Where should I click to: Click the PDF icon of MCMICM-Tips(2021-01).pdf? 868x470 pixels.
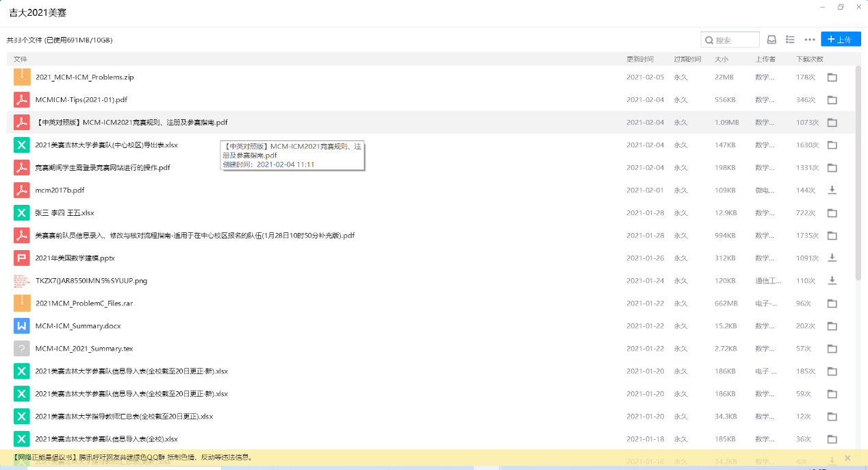pos(22,100)
